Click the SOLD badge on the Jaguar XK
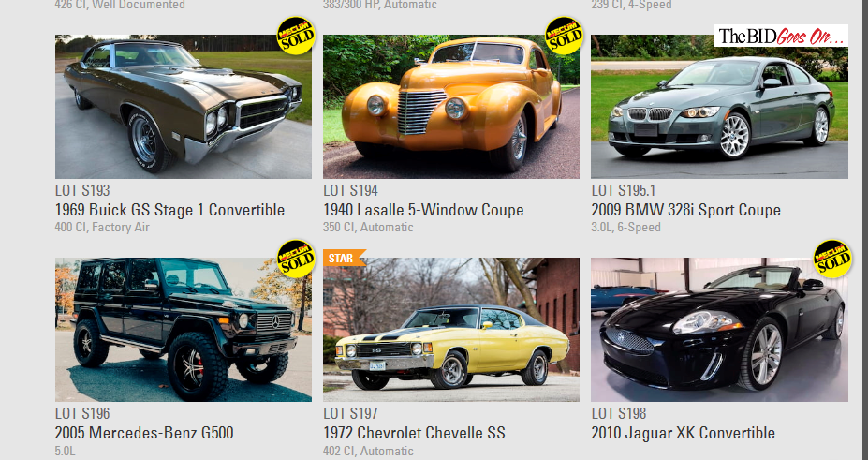868x460 pixels. (x=832, y=259)
